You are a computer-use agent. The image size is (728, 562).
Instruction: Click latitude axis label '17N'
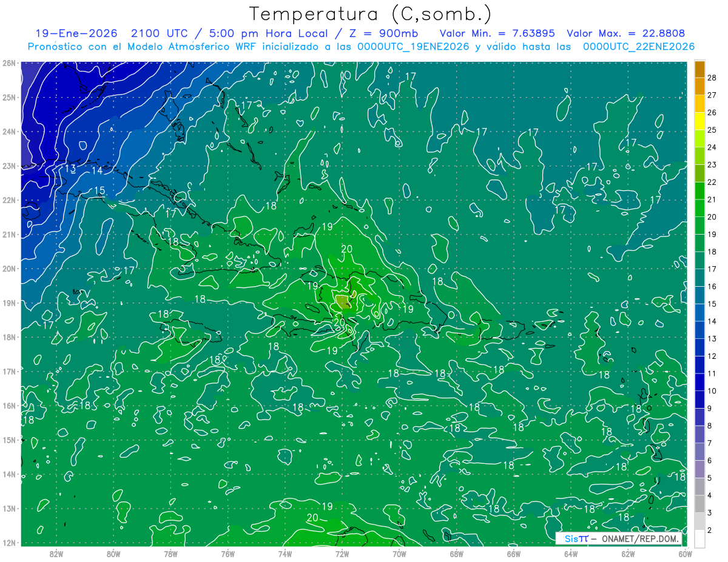pyautogui.click(x=9, y=372)
